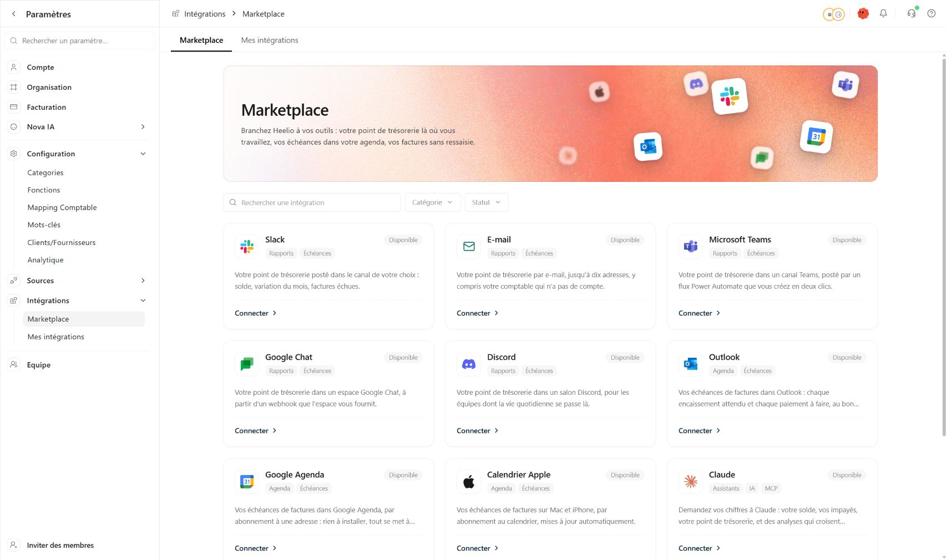Focus the Rechercher une intégration field
947x560 pixels.
coord(312,202)
